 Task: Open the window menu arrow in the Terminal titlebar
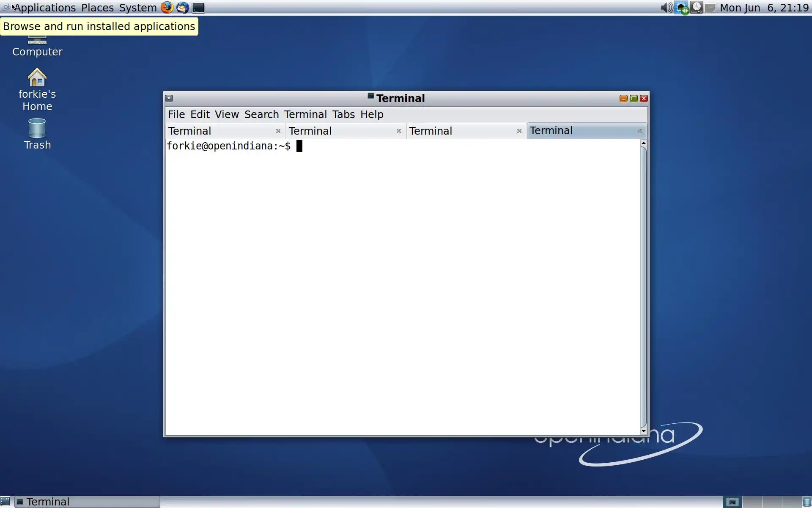coord(169,98)
